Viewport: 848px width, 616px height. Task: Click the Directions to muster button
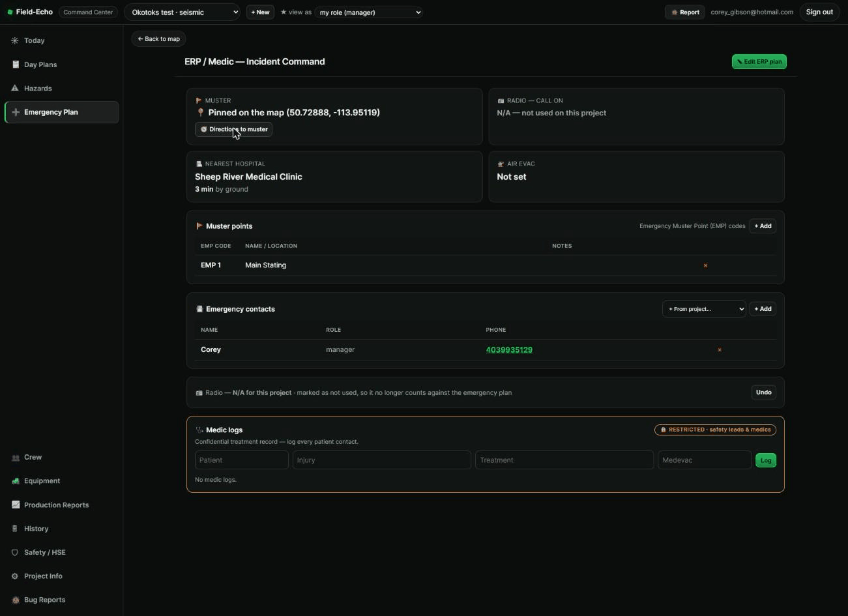pyautogui.click(x=233, y=129)
